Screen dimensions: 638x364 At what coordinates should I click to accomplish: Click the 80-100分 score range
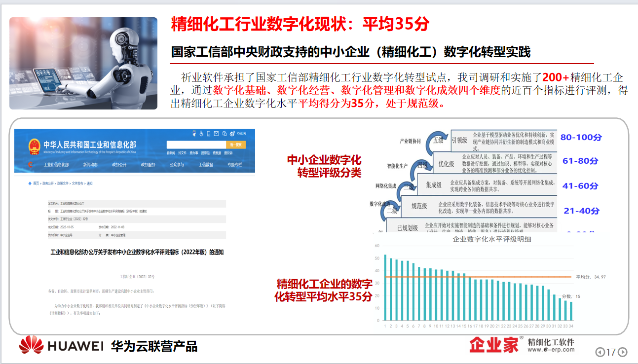coord(581,137)
